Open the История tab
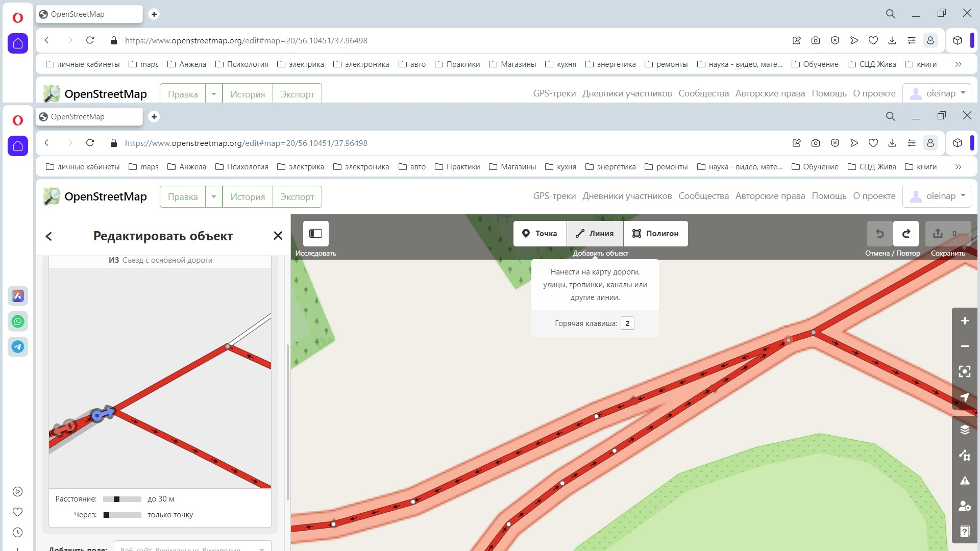Image resolution: width=980 pixels, height=551 pixels. coord(248,197)
